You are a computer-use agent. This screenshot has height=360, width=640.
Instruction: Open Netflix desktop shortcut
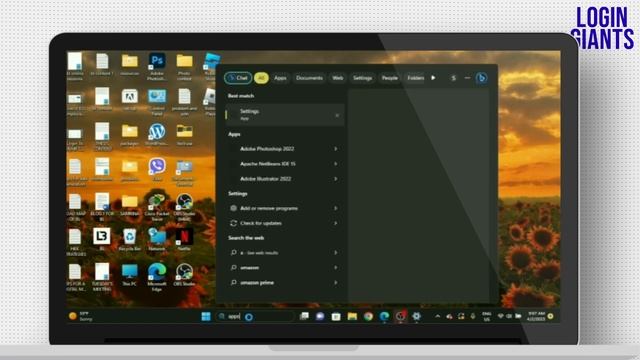click(184, 240)
